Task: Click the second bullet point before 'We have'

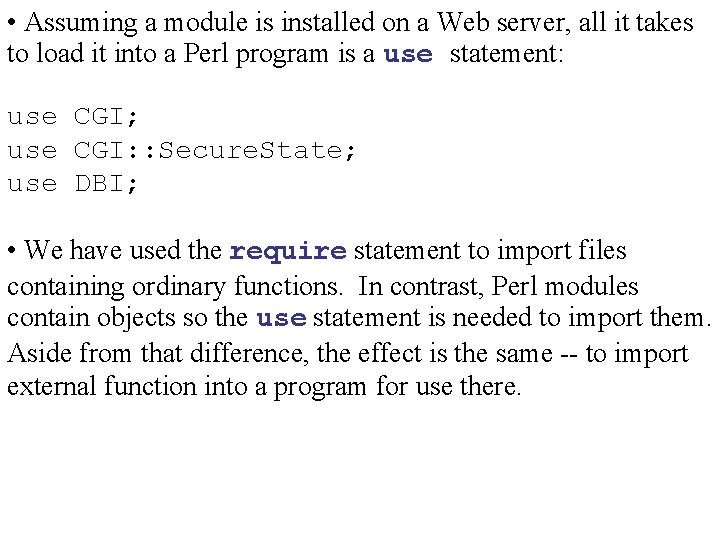Action: (x=12, y=250)
